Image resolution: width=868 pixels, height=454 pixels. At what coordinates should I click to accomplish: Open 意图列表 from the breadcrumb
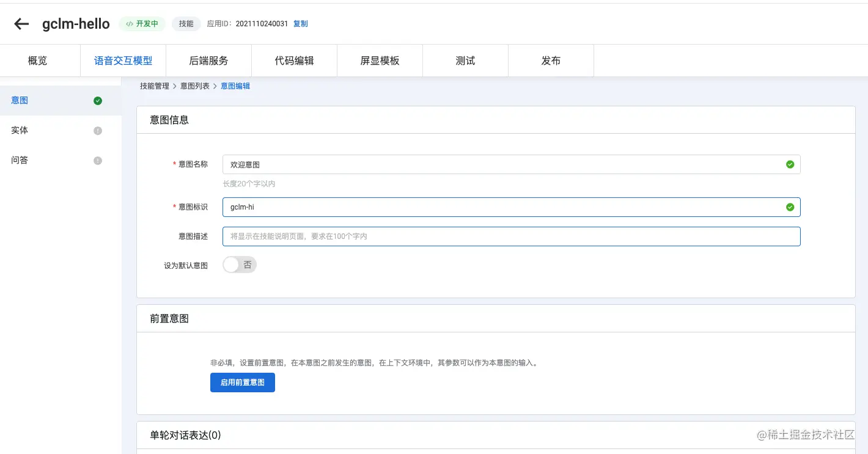click(x=194, y=86)
